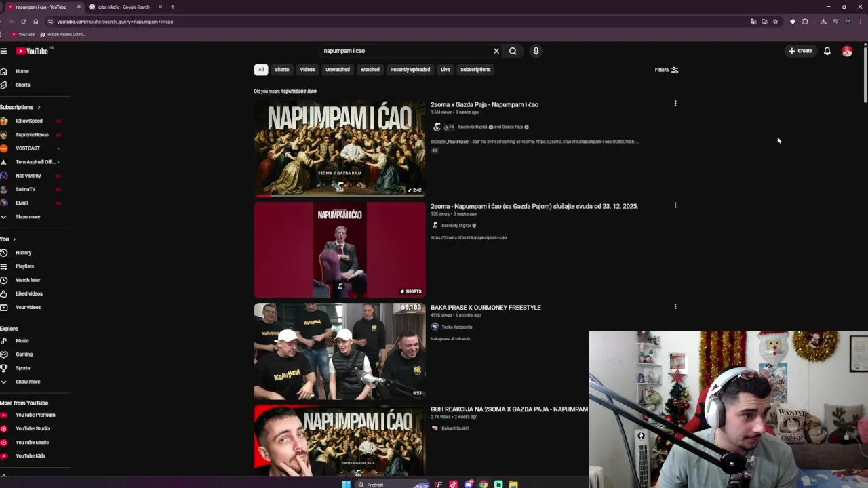Select the Watched filter chip

point(370,69)
